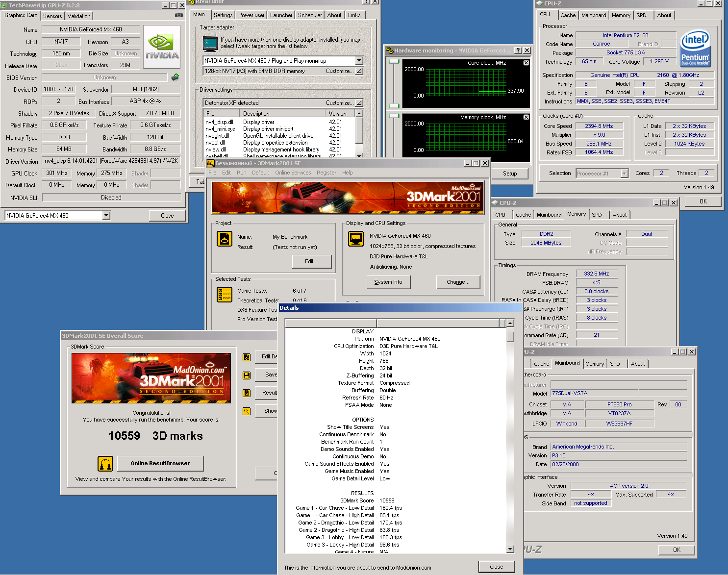Click the Details list scroll down arrow

[510, 549]
